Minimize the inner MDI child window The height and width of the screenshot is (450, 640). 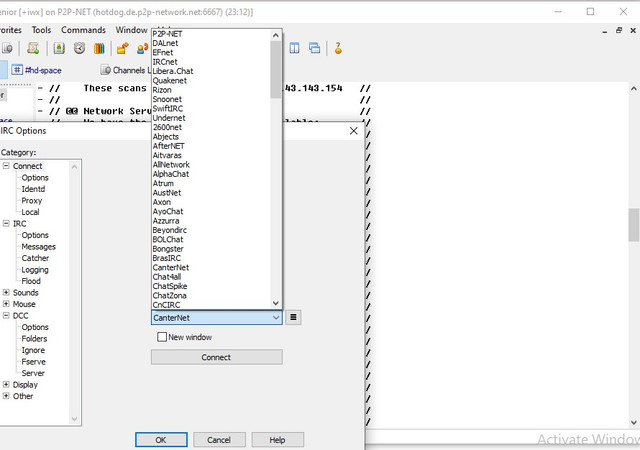click(x=604, y=31)
